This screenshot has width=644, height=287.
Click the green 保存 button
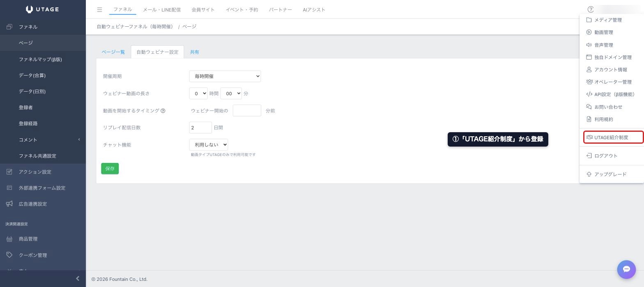[110, 169]
